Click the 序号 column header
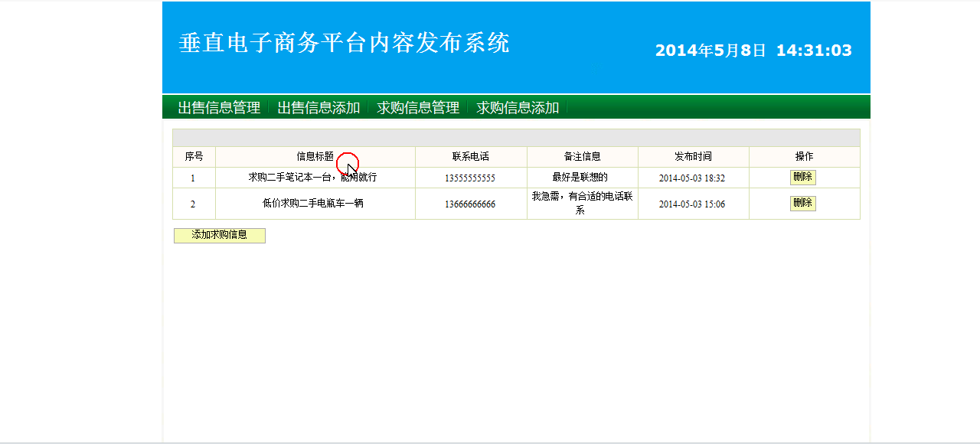The width and height of the screenshot is (980, 444). 194,156
